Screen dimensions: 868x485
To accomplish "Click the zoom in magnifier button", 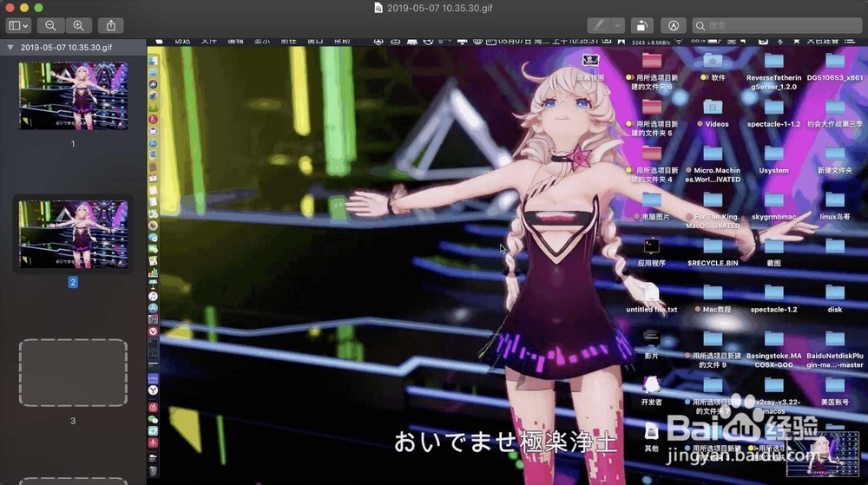I will point(79,25).
